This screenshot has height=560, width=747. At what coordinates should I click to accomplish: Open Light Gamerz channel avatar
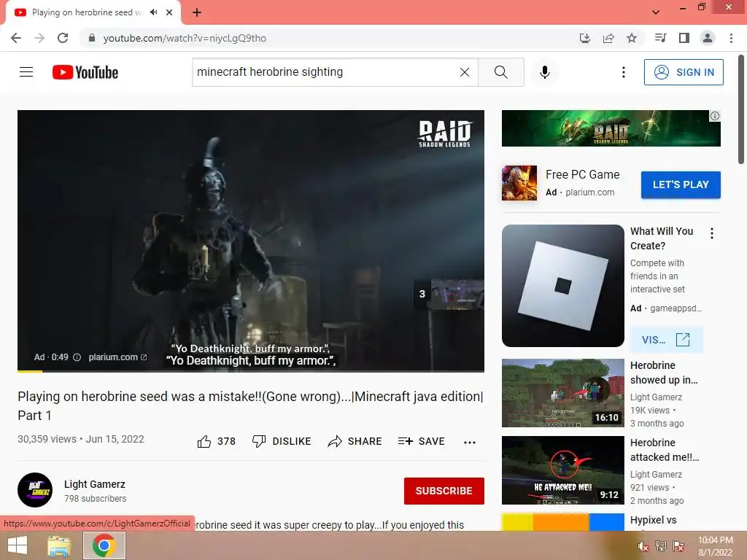(35, 490)
